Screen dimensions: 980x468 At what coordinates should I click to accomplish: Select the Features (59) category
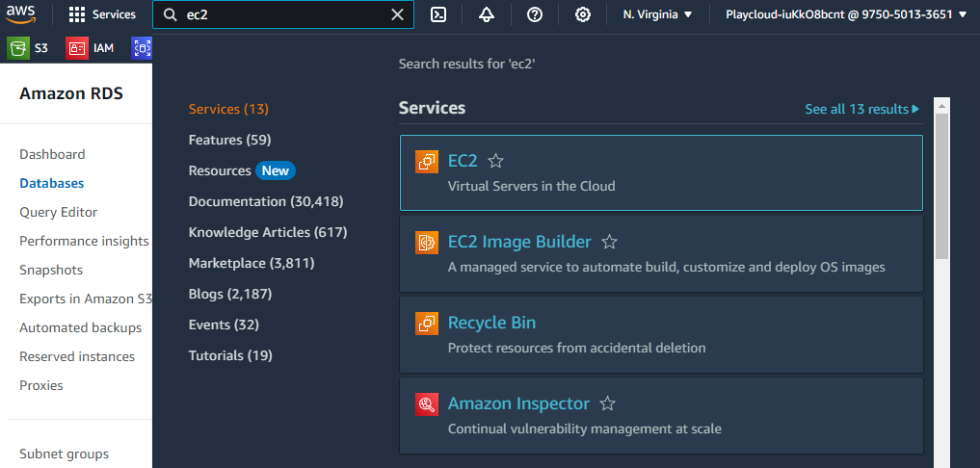pyautogui.click(x=229, y=140)
